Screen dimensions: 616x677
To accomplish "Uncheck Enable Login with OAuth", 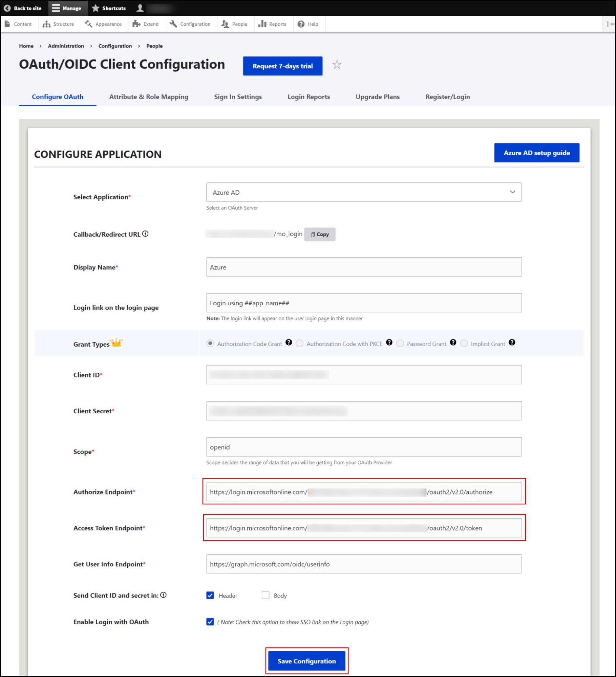I will 210,622.
